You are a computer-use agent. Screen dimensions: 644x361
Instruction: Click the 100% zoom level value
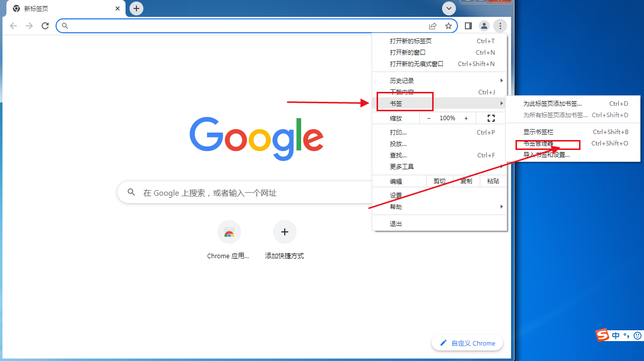point(448,118)
